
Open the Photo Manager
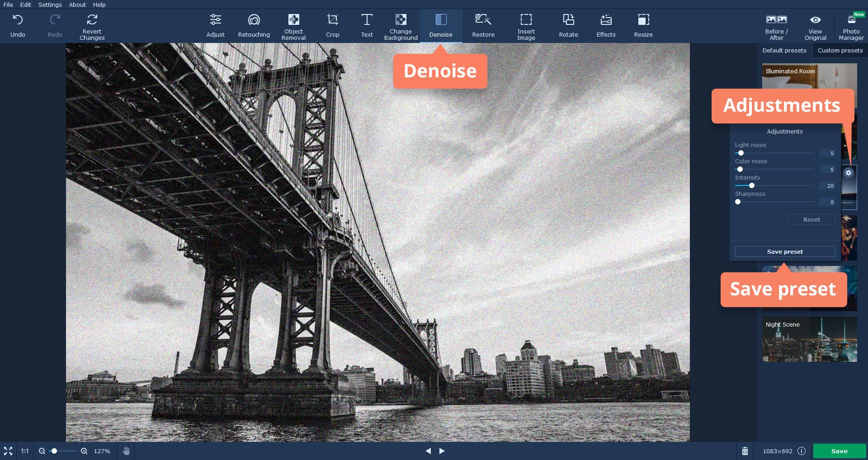pyautogui.click(x=851, y=27)
